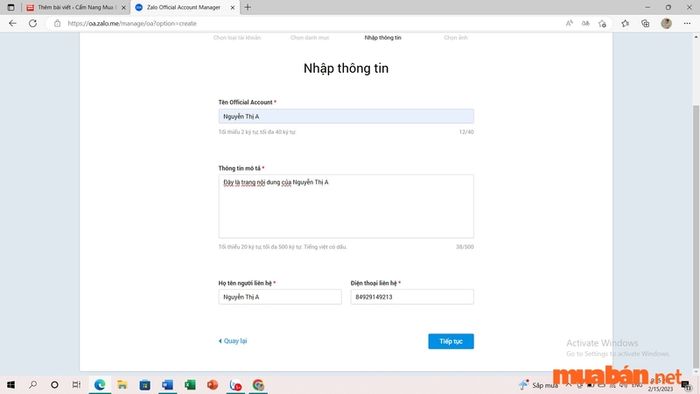Open the Collections icon
The height and width of the screenshot is (394, 700).
(646, 23)
